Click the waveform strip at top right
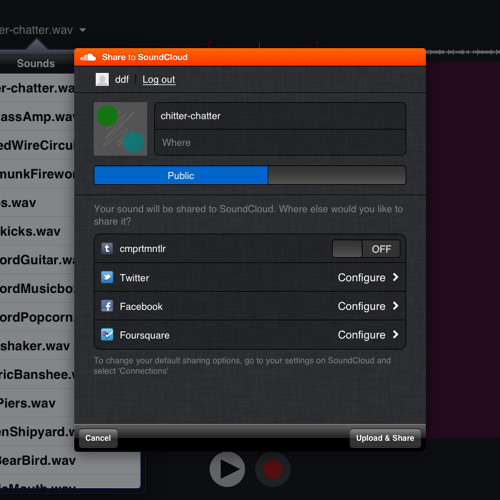Viewport: 500px width, 500px height. coord(463,52)
